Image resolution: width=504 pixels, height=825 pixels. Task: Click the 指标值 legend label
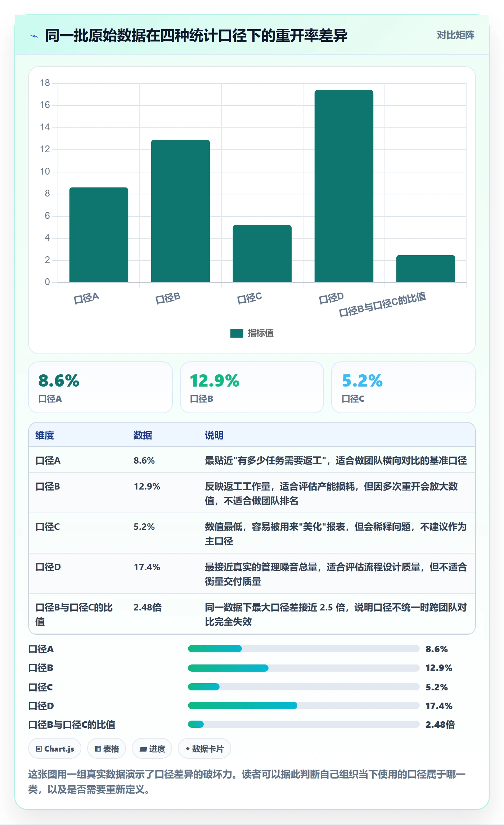coord(260,333)
